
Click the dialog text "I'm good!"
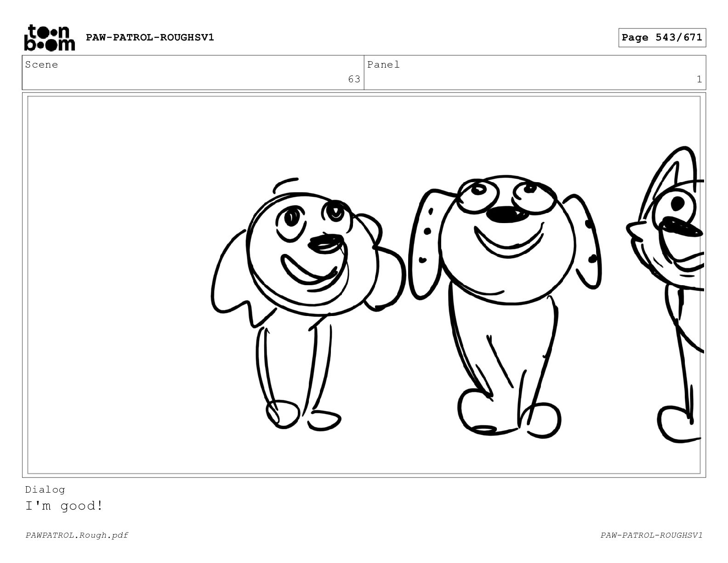coord(64,506)
